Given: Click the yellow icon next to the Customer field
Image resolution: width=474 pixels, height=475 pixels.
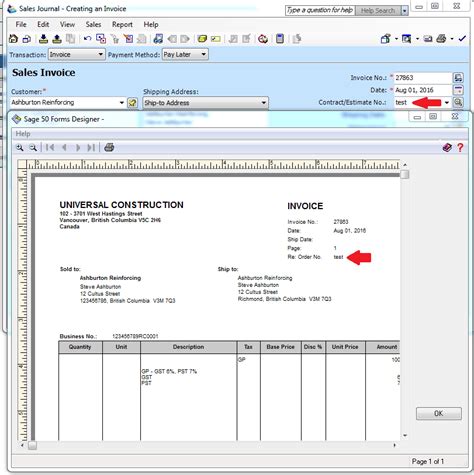Looking at the screenshot, I should click(x=132, y=103).
